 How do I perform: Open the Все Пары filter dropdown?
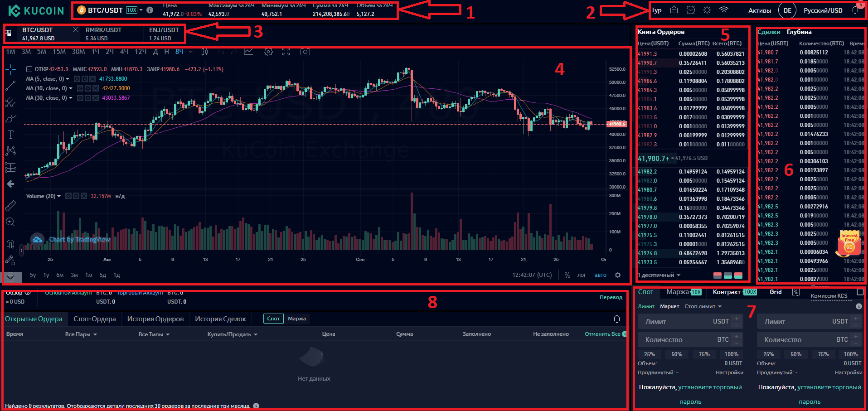pyautogui.click(x=81, y=334)
